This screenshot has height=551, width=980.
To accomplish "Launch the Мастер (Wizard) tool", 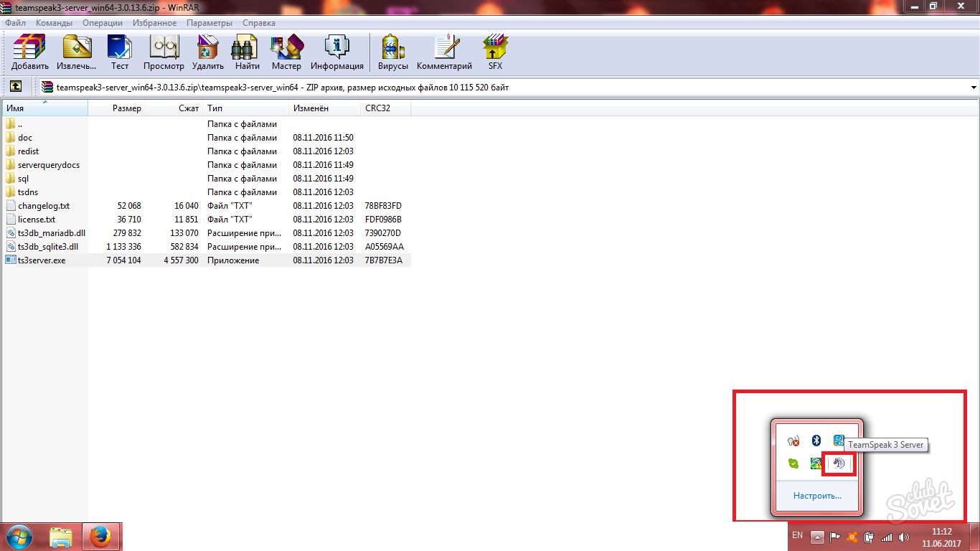I will pos(286,53).
